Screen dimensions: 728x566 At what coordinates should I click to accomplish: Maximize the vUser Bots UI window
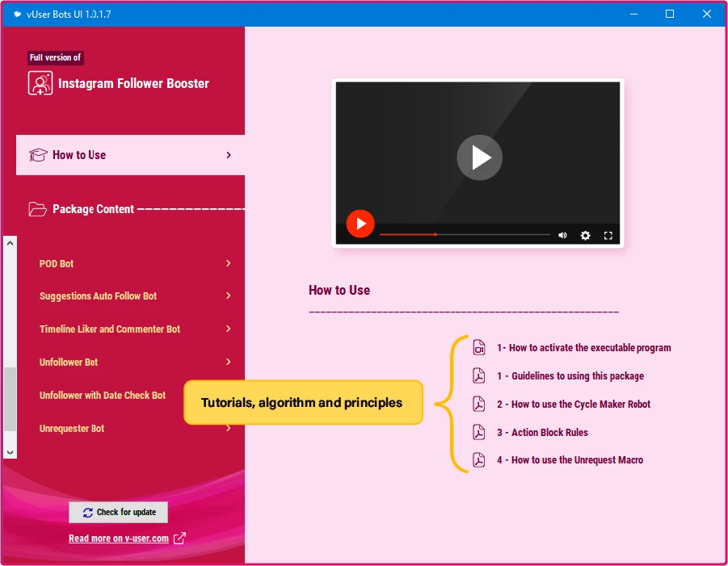tap(670, 14)
